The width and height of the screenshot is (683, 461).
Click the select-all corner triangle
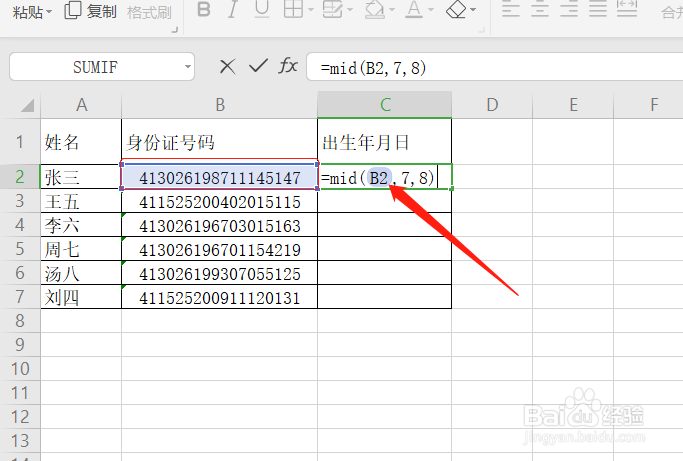(x=27, y=105)
